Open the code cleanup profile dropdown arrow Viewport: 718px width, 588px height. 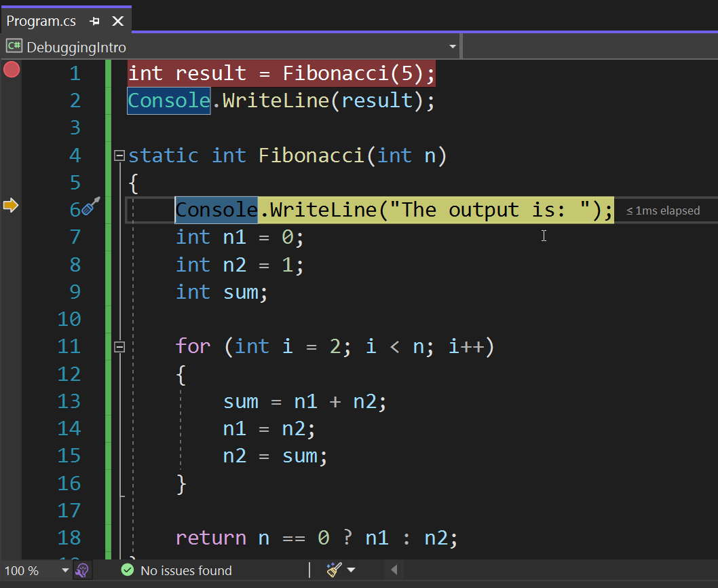pyautogui.click(x=352, y=570)
